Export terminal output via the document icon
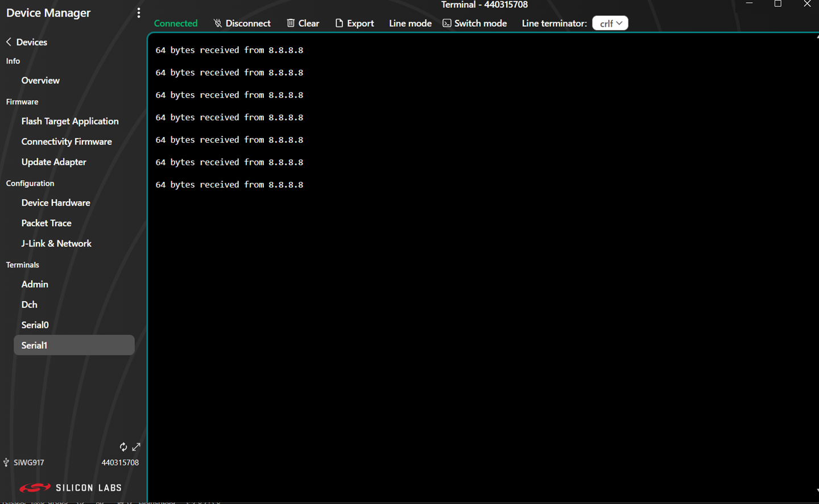This screenshot has height=504, width=819. pos(339,23)
